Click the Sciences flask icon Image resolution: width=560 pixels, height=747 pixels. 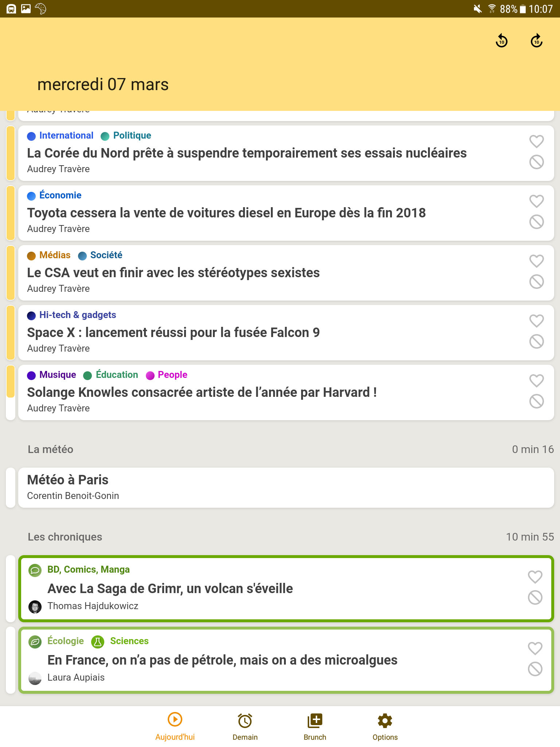[x=98, y=642]
